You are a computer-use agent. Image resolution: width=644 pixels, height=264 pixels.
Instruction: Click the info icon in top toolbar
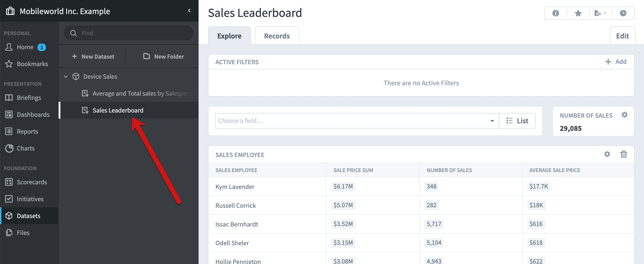[555, 13]
